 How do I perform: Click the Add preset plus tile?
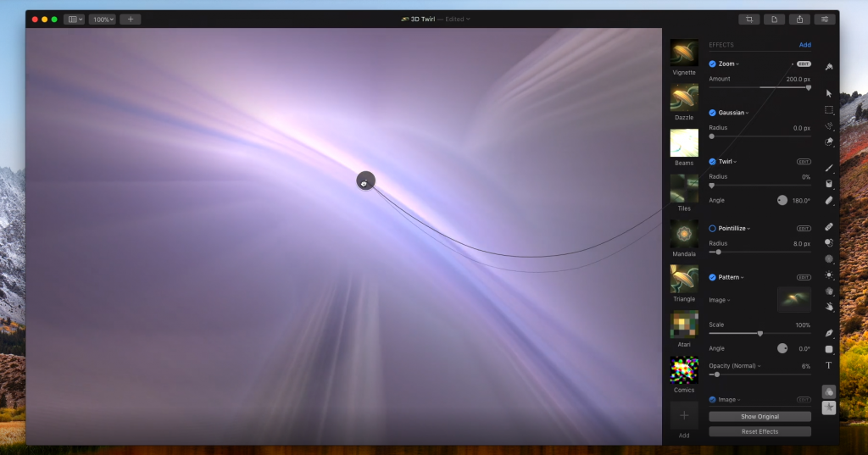coord(684,416)
